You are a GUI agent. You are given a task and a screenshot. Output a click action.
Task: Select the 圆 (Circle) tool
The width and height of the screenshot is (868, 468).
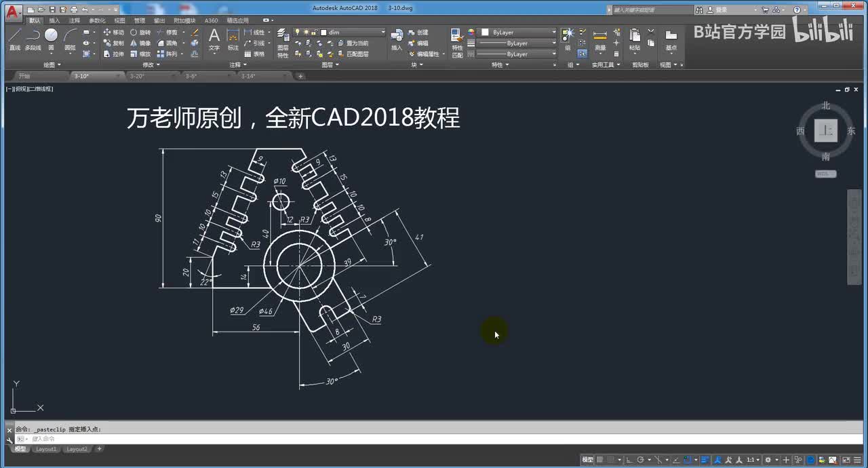click(51, 39)
